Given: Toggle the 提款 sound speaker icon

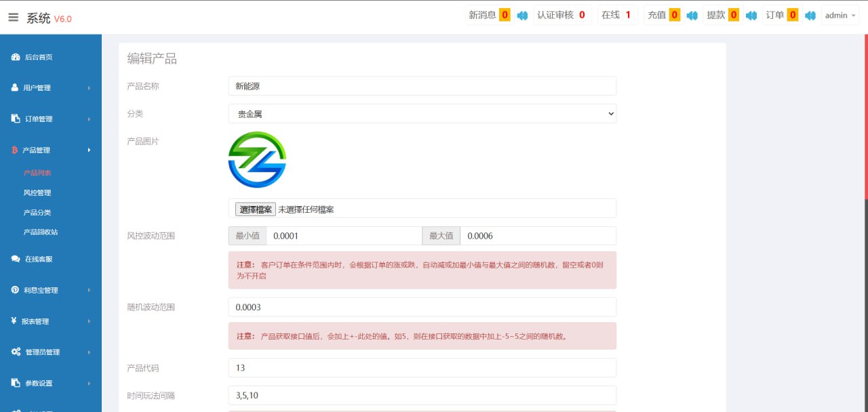Looking at the screenshot, I should (x=751, y=16).
